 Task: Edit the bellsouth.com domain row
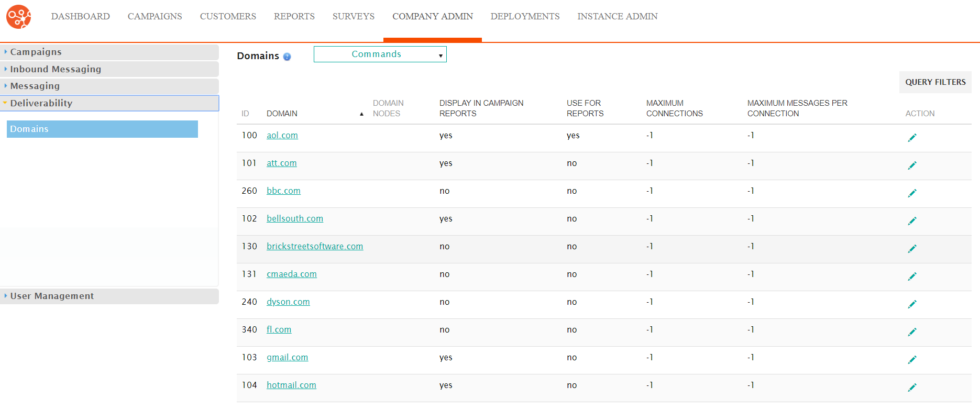click(912, 221)
